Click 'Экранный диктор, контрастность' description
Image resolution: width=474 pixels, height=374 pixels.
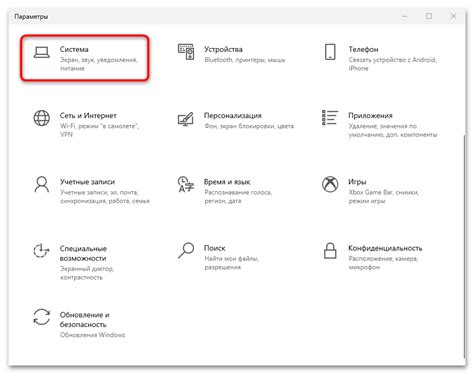(x=87, y=273)
